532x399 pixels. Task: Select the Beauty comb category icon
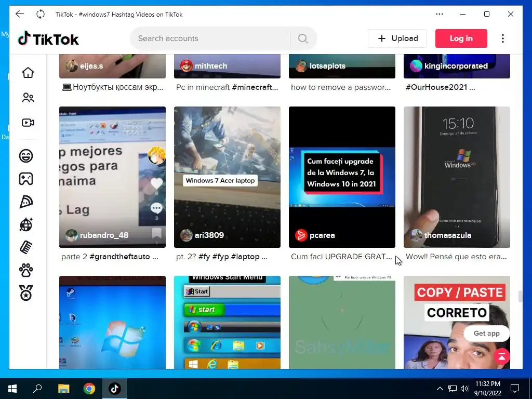[x=26, y=247]
